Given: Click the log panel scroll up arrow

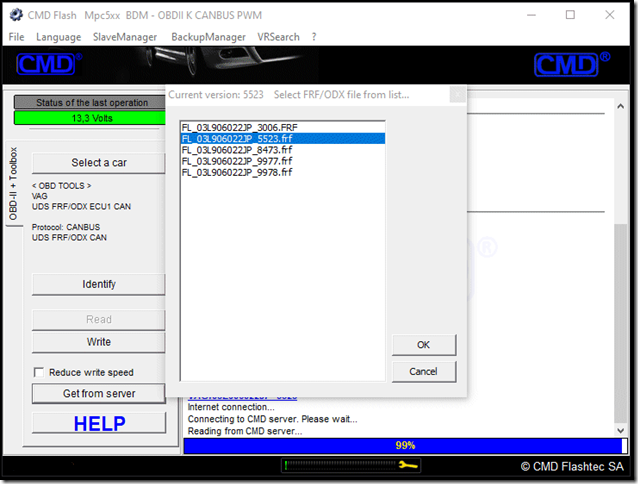Looking at the screenshot, I should (621, 106).
